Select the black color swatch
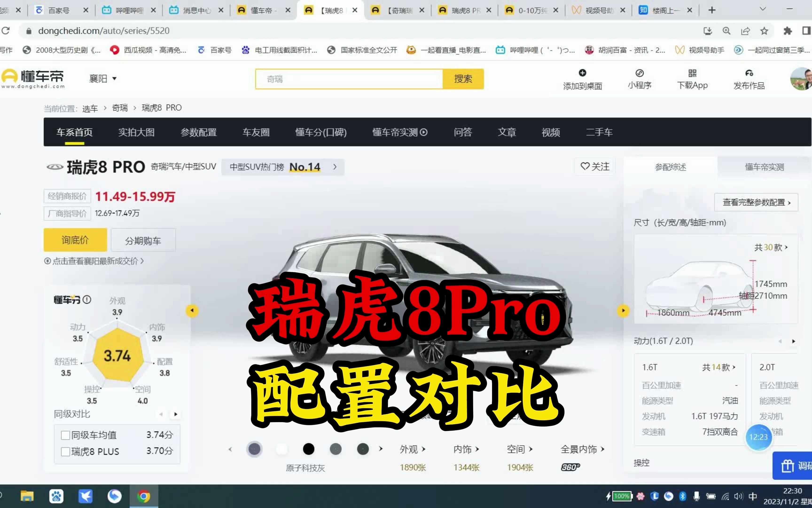 (x=308, y=449)
